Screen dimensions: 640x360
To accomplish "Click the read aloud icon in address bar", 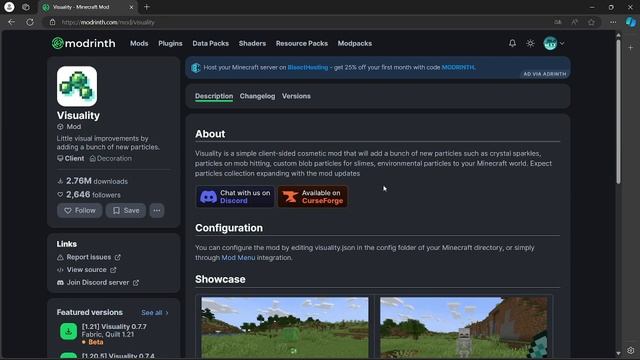I will 574,22.
